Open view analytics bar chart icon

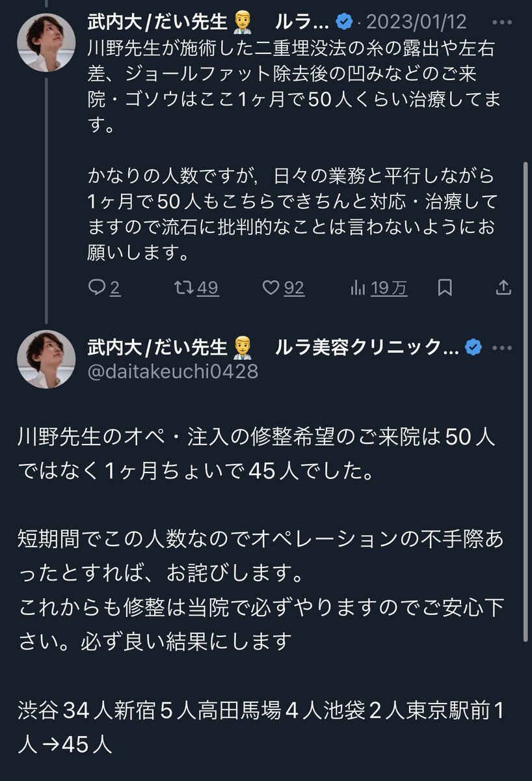click(358, 288)
